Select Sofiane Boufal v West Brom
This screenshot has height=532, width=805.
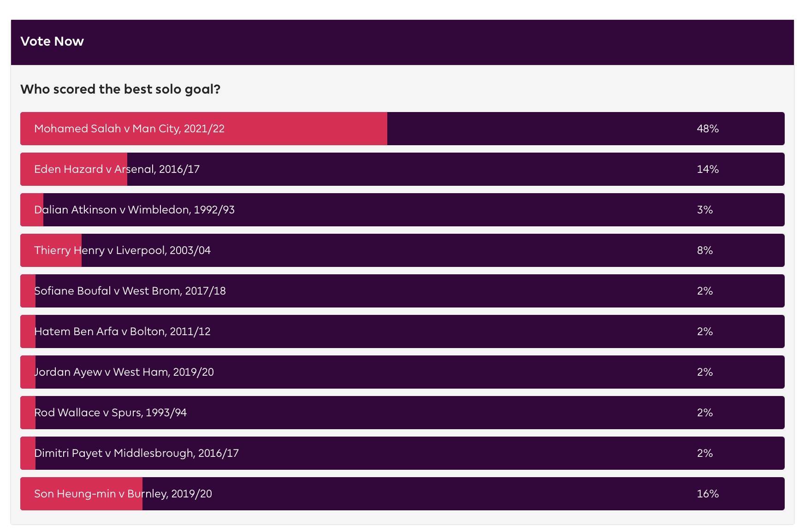130,291
